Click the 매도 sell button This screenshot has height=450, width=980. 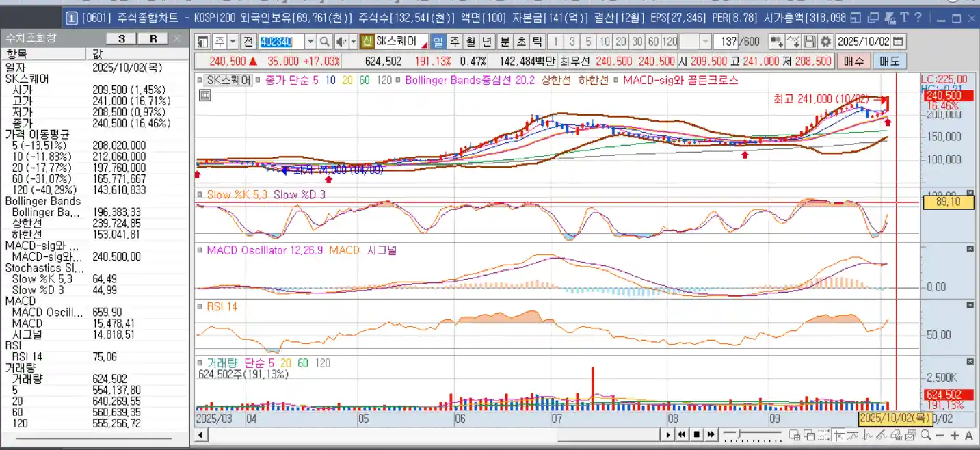click(x=890, y=61)
